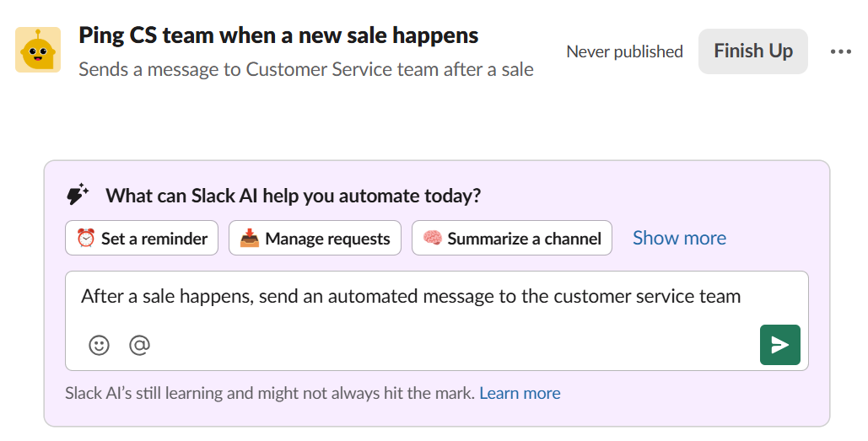The image size is (868, 441).
Task: Follow the Learn more link
Action: (520, 393)
